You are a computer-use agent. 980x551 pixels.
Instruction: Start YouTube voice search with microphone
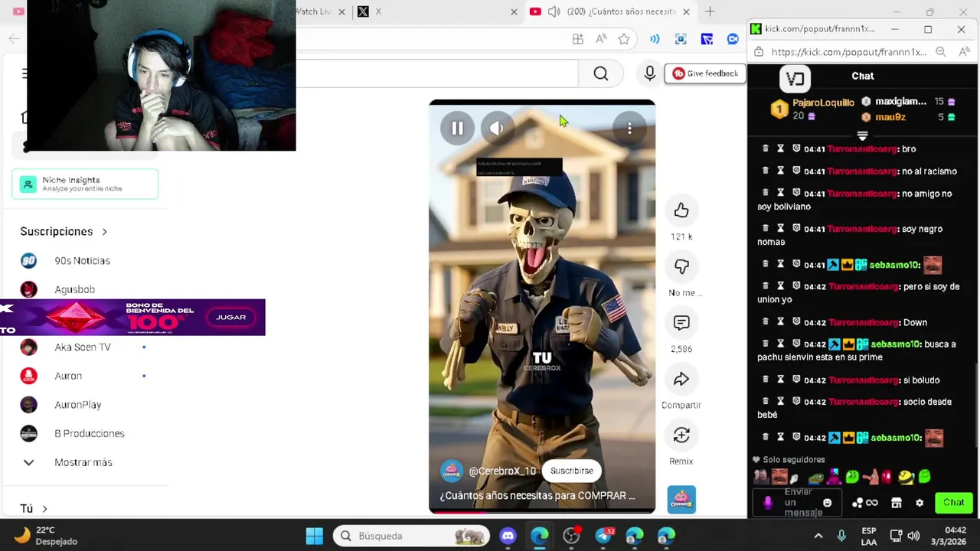tap(649, 73)
